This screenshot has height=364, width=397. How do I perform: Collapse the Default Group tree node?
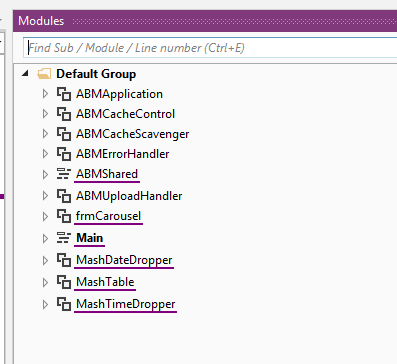[25, 73]
